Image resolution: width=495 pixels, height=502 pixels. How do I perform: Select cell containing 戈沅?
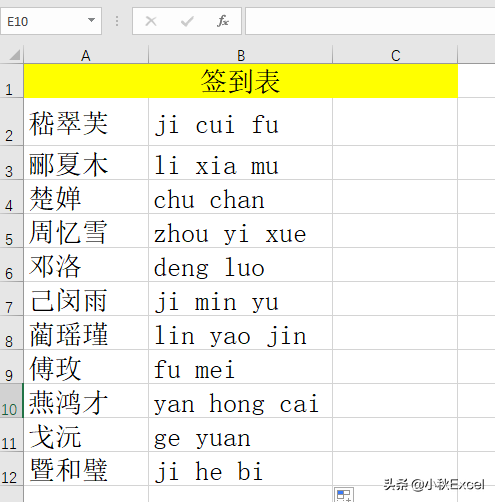[x=86, y=435]
